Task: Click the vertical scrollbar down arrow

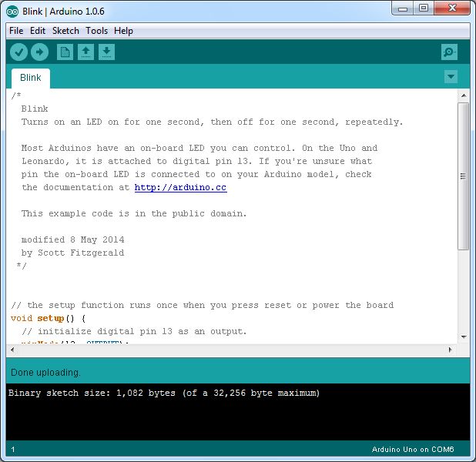Action: point(464,337)
